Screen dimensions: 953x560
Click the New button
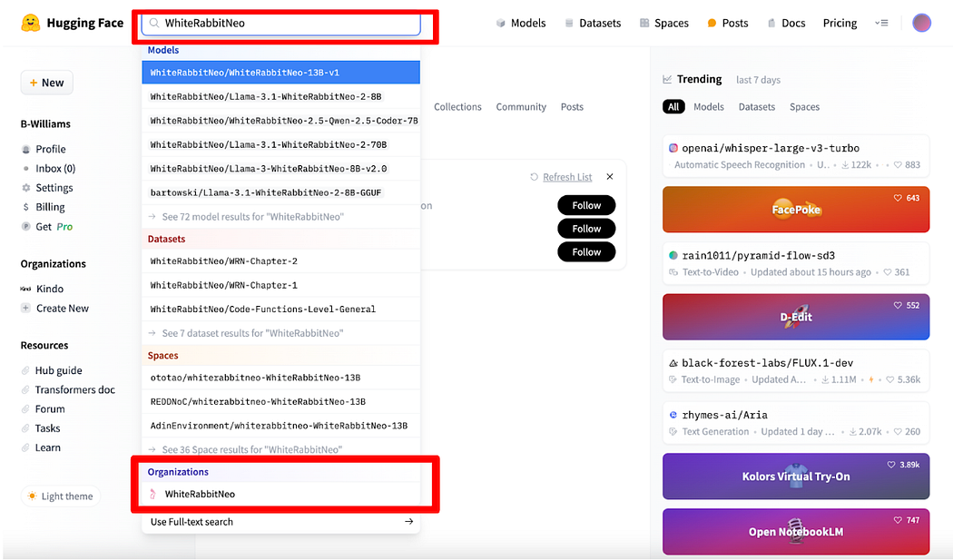click(x=47, y=83)
